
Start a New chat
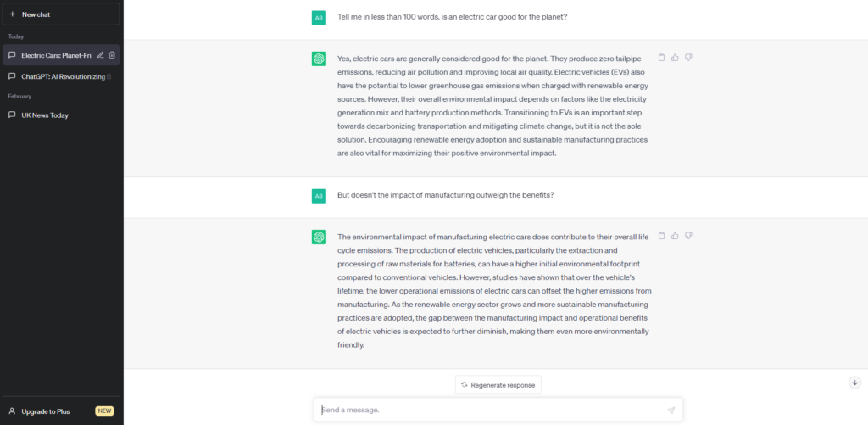pyautogui.click(x=61, y=14)
